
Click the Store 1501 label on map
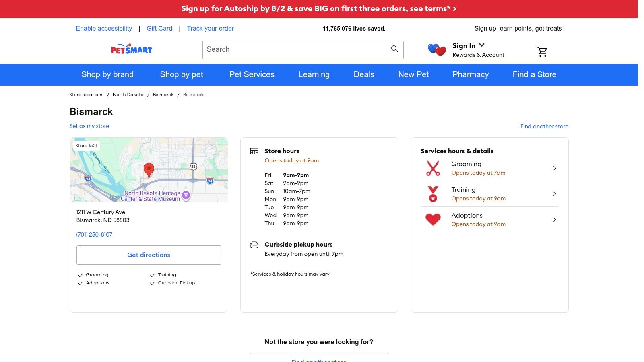click(x=87, y=146)
